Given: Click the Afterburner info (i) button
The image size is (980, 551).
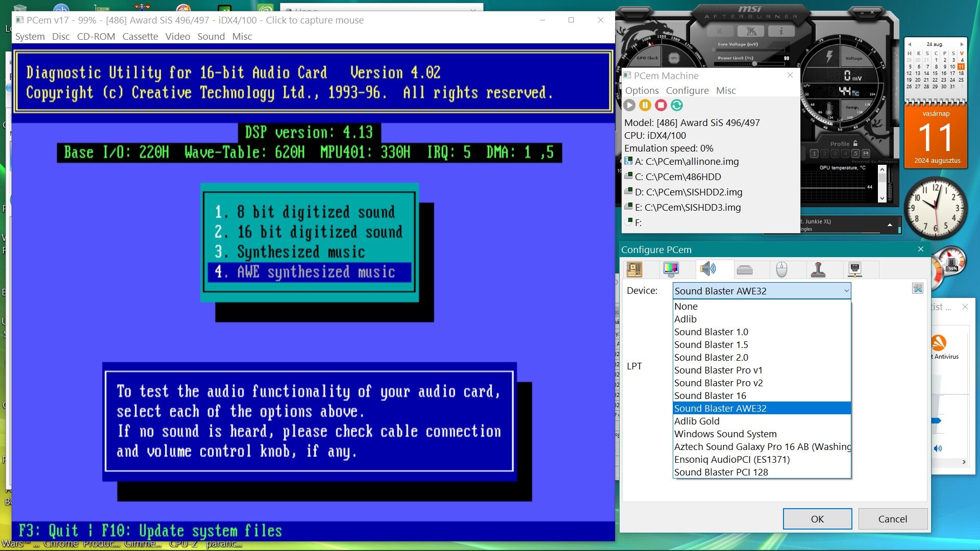Looking at the screenshot, I should (781, 31).
